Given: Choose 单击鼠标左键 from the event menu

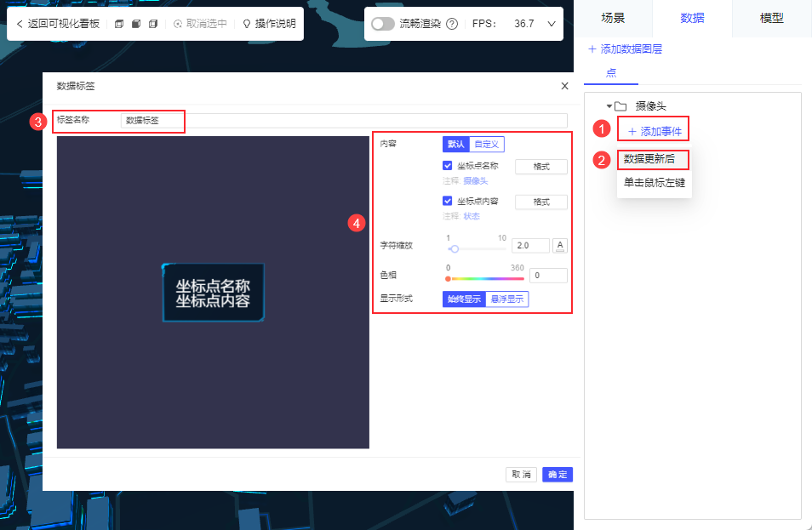Looking at the screenshot, I should click(x=654, y=183).
